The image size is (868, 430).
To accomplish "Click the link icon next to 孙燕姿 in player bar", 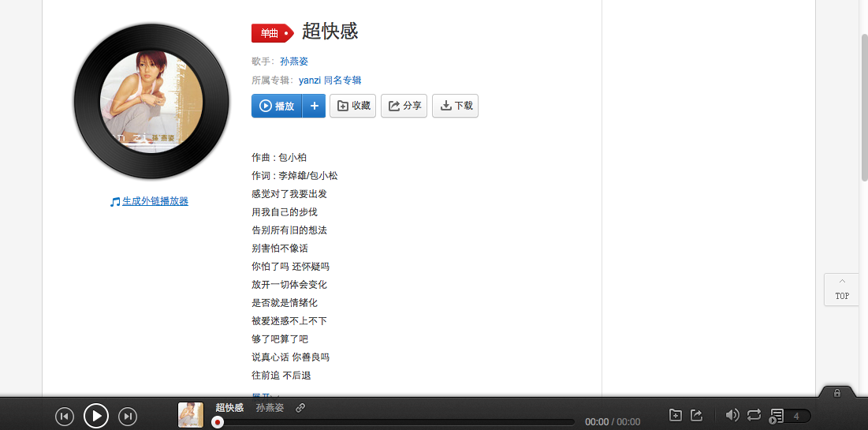I will tap(300, 408).
